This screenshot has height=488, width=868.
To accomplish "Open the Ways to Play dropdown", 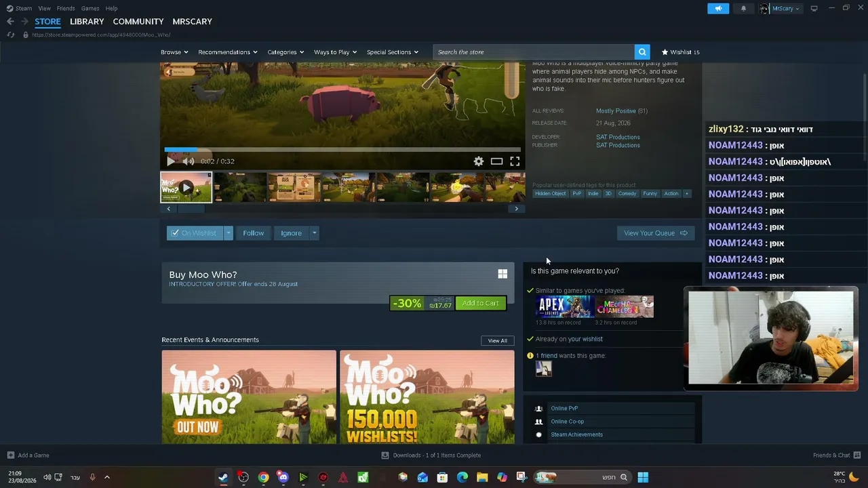I will (335, 52).
